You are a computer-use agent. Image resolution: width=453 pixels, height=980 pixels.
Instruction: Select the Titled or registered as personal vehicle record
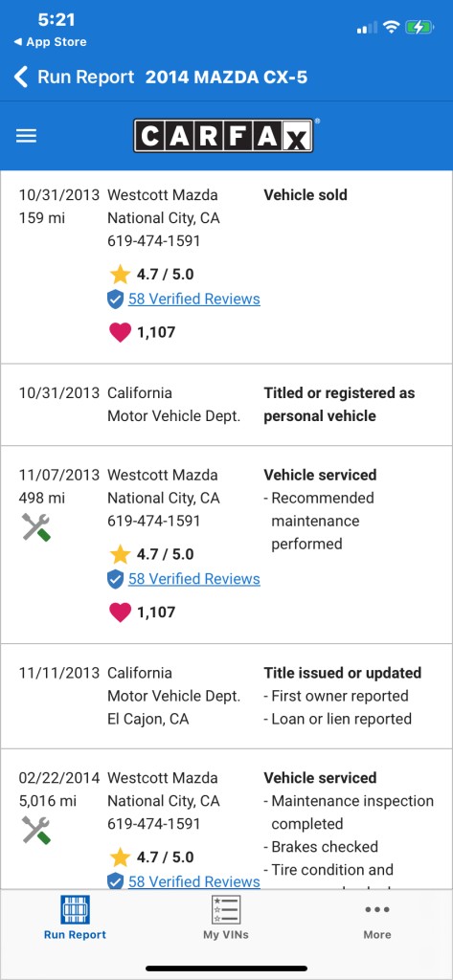click(x=226, y=405)
